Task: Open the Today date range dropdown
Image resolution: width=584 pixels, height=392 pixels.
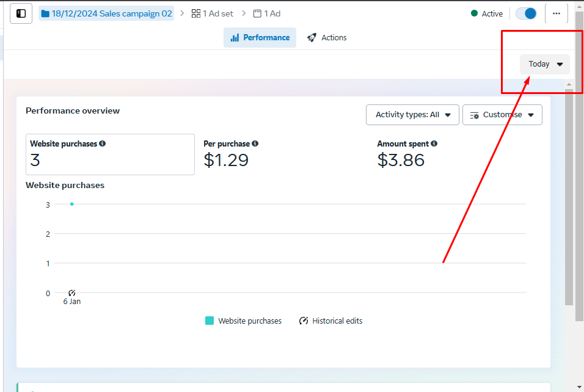Action: click(x=545, y=64)
